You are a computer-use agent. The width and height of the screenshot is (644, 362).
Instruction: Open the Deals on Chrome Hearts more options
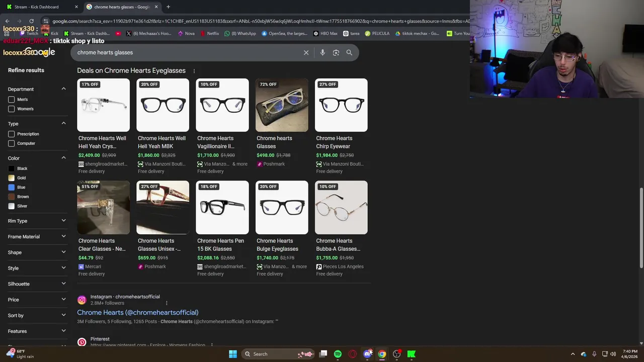click(194, 71)
